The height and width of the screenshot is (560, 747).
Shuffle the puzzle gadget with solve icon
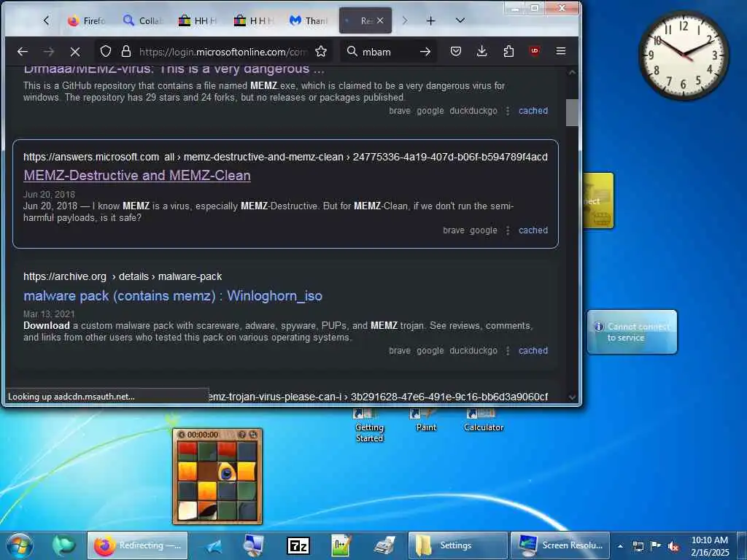click(x=253, y=435)
